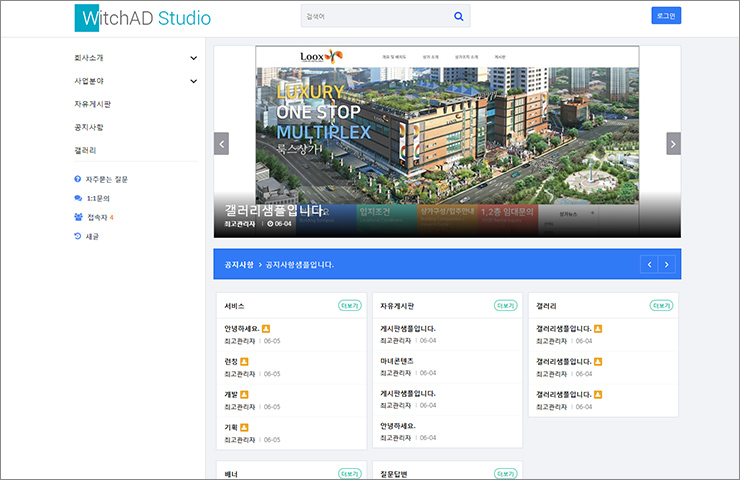Click 더보기 on the 자유게시판 card

tap(505, 306)
